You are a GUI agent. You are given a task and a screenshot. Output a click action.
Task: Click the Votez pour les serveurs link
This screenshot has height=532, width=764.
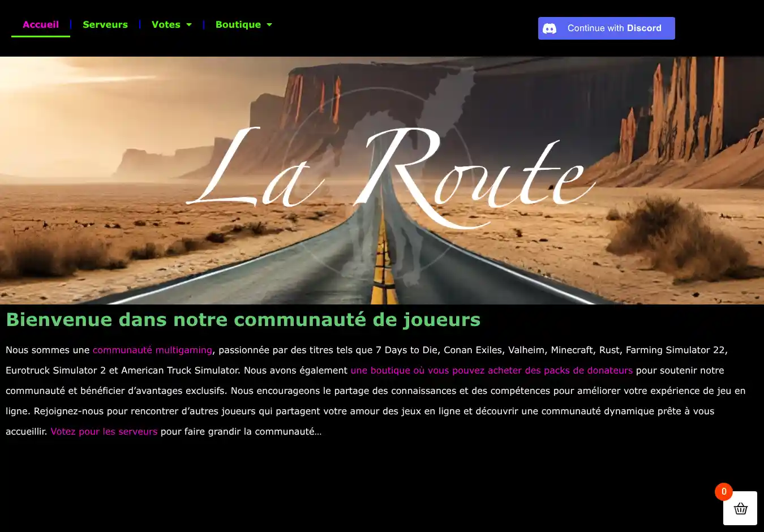pos(104,432)
